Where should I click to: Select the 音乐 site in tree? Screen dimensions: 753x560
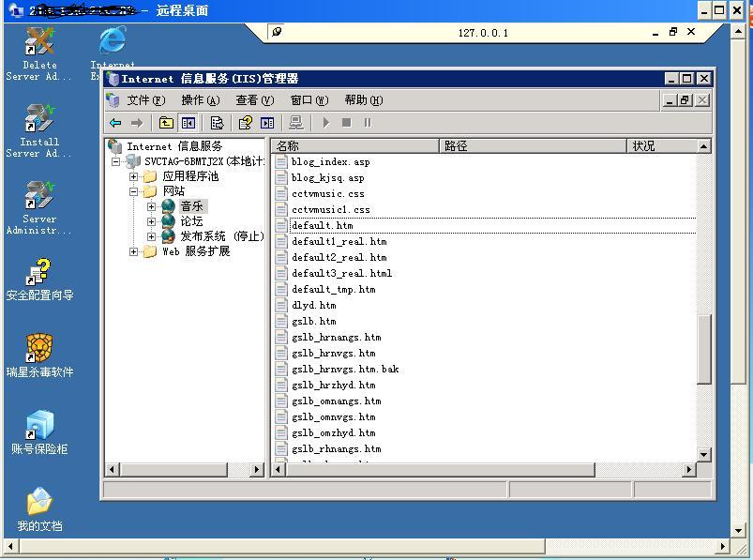[x=191, y=206]
